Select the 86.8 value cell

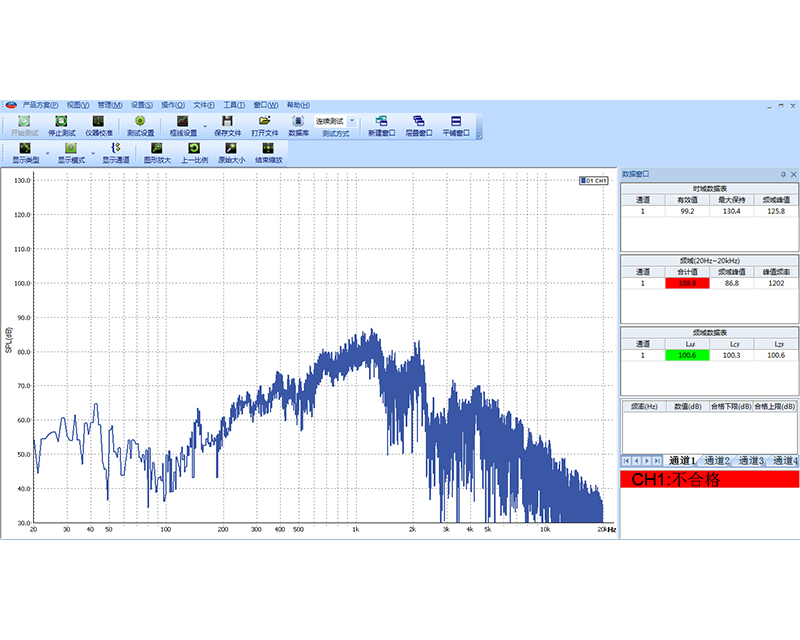(732, 283)
